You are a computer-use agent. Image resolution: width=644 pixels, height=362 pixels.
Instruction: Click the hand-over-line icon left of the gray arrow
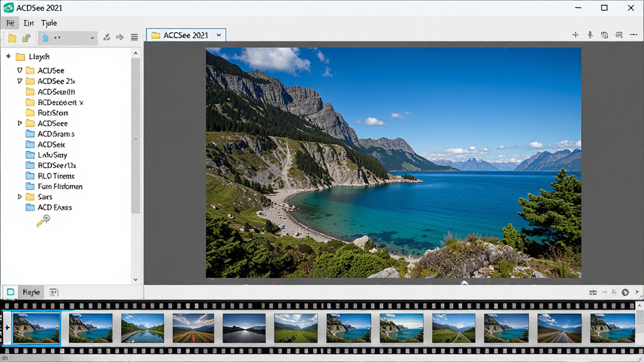(106, 37)
